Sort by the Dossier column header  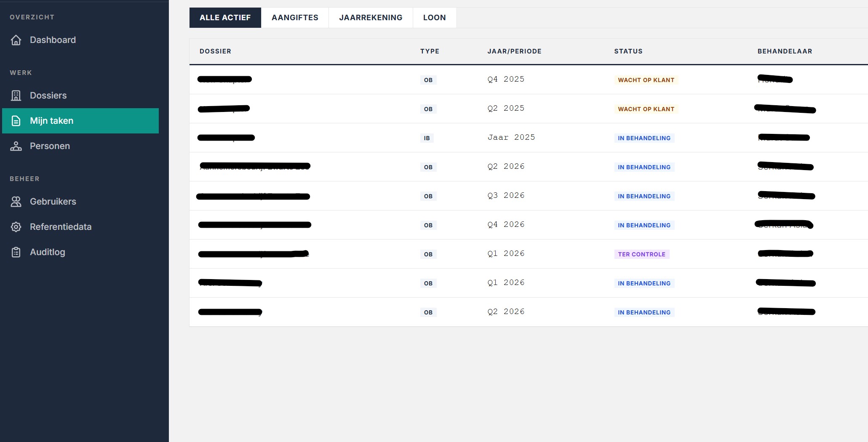[x=215, y=51]
